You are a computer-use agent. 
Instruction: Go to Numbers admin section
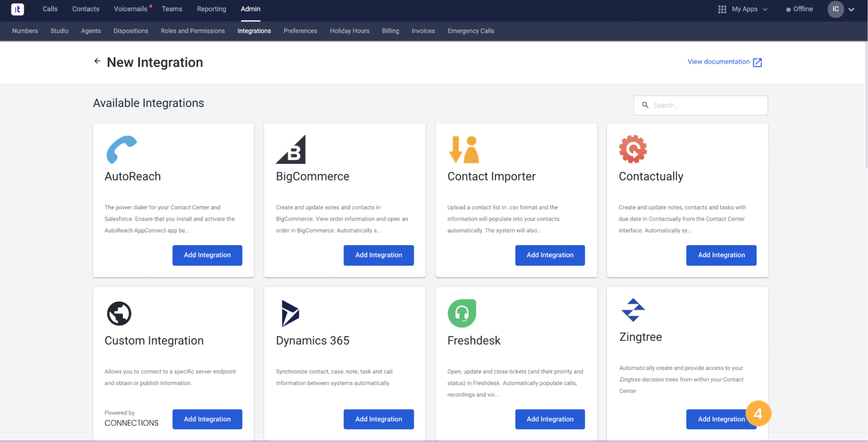[x=25, y=31]
